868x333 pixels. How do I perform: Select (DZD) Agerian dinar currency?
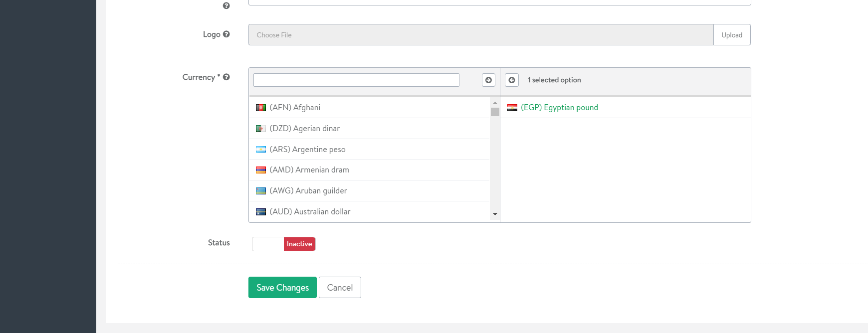click(370, 129)
